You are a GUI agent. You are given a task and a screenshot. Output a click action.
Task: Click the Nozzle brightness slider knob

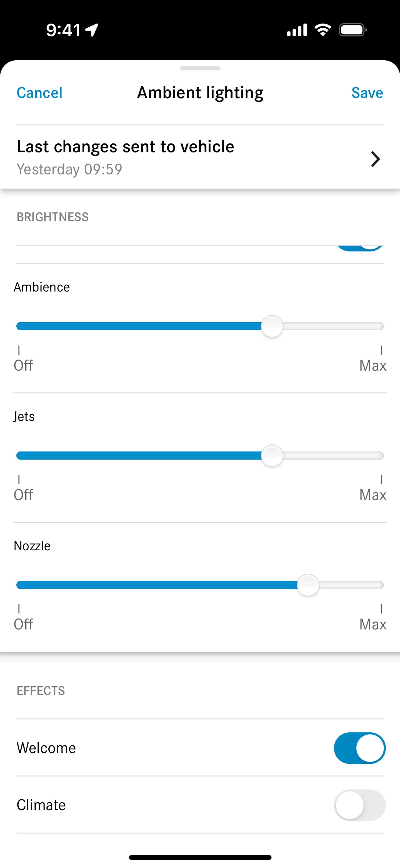point(308,585)
